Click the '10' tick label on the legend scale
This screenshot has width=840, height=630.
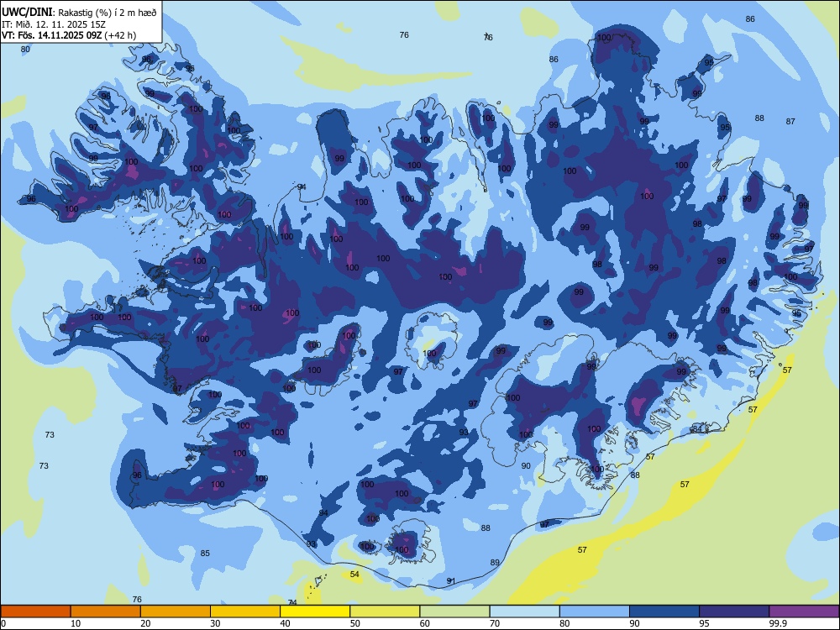click(76, 623)
